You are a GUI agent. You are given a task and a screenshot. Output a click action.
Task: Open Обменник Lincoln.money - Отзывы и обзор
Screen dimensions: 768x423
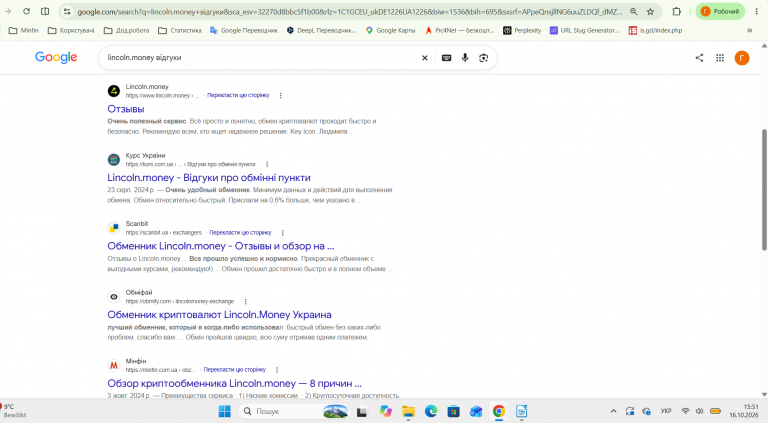tap(220, 246)
